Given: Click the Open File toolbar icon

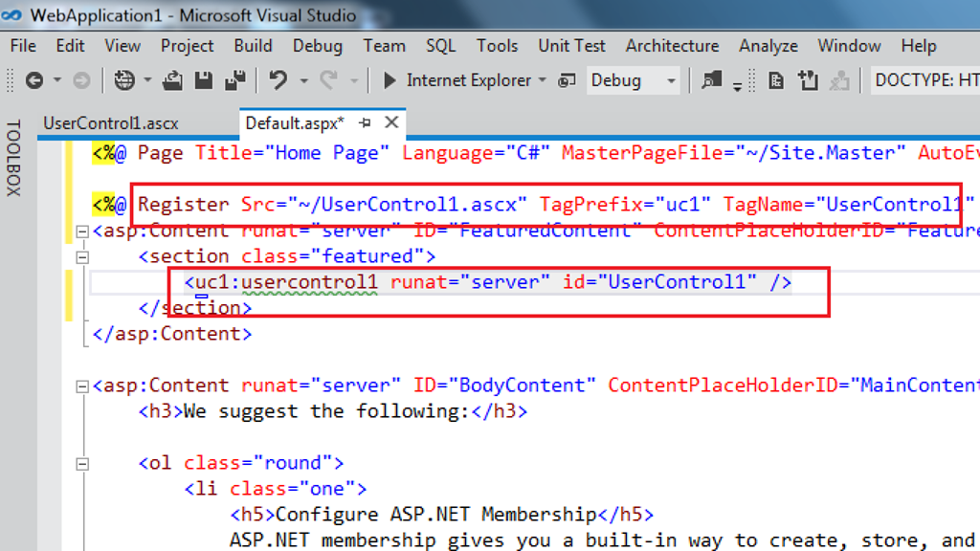Looking at the screenshot, I should (x=172, y=80).
